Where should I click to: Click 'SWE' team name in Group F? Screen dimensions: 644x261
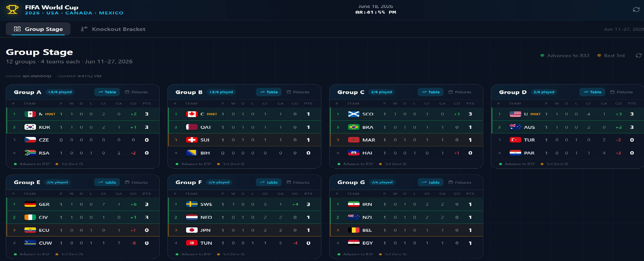pos(206,204)
